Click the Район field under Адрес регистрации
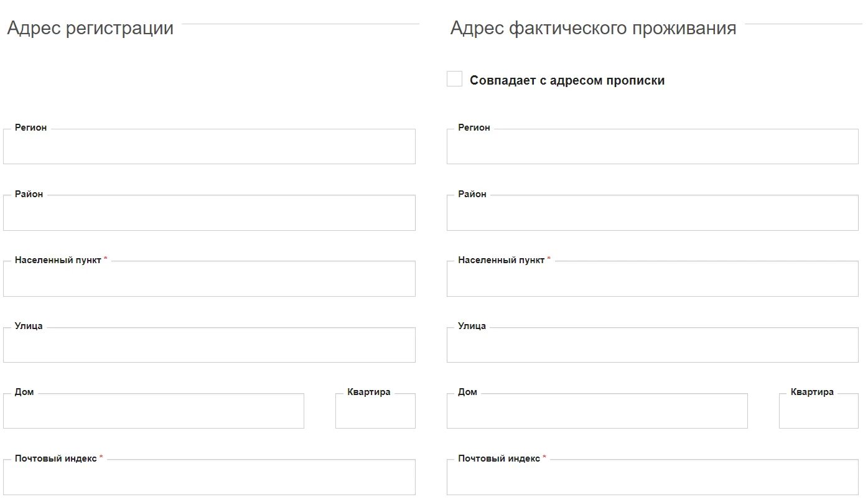 [x=209, y=213]
